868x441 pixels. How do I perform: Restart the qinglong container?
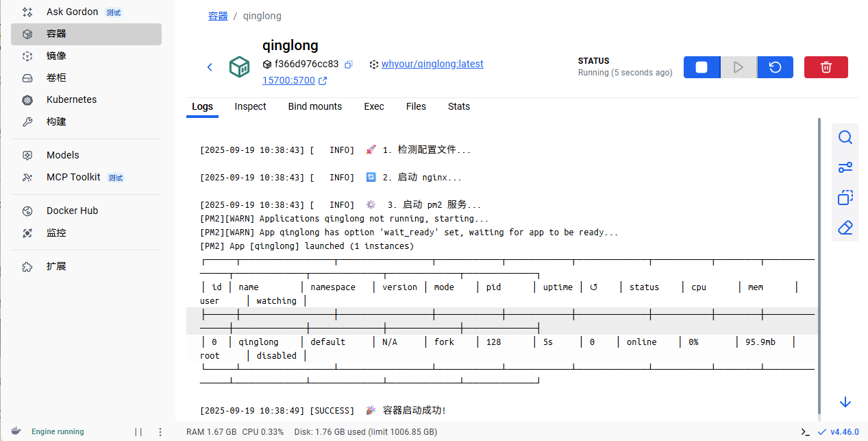click(775, 67)
